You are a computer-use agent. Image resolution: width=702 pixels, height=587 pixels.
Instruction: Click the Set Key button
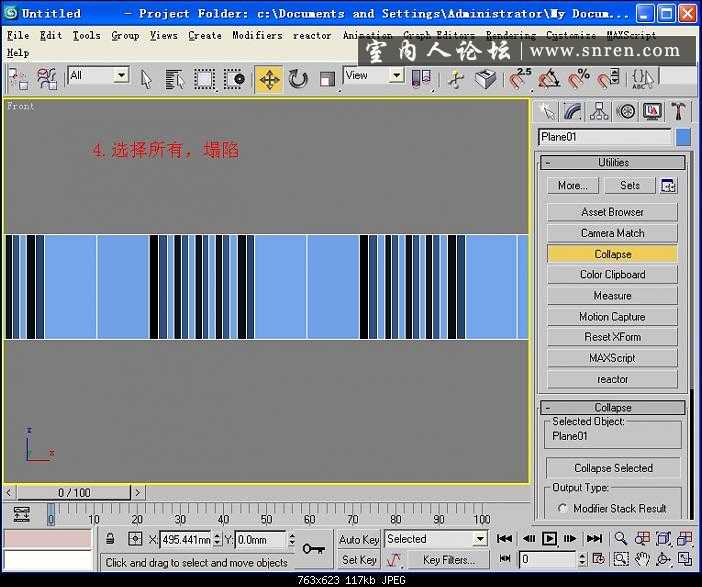(x=359, y=560)
